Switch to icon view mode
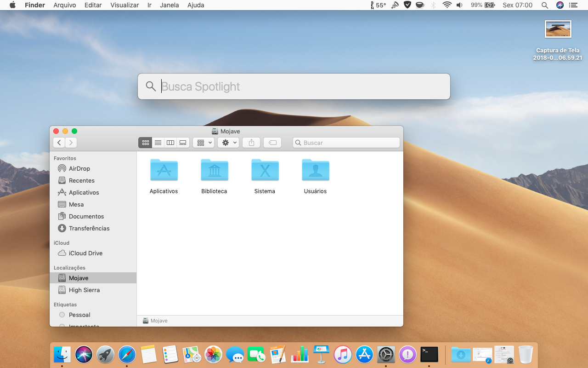 click(145, 143)
